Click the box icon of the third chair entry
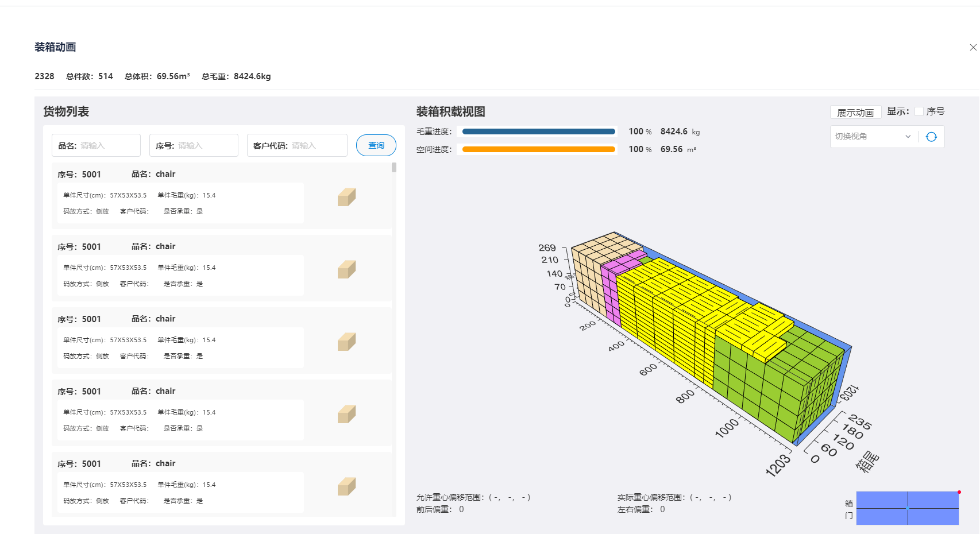The image size is (980, 534). (346, 341)
